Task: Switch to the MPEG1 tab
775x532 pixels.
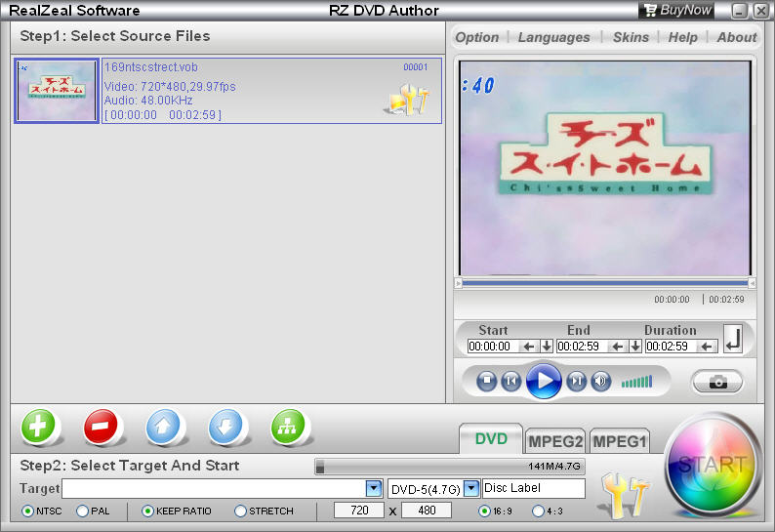Action: pos(619,441)
